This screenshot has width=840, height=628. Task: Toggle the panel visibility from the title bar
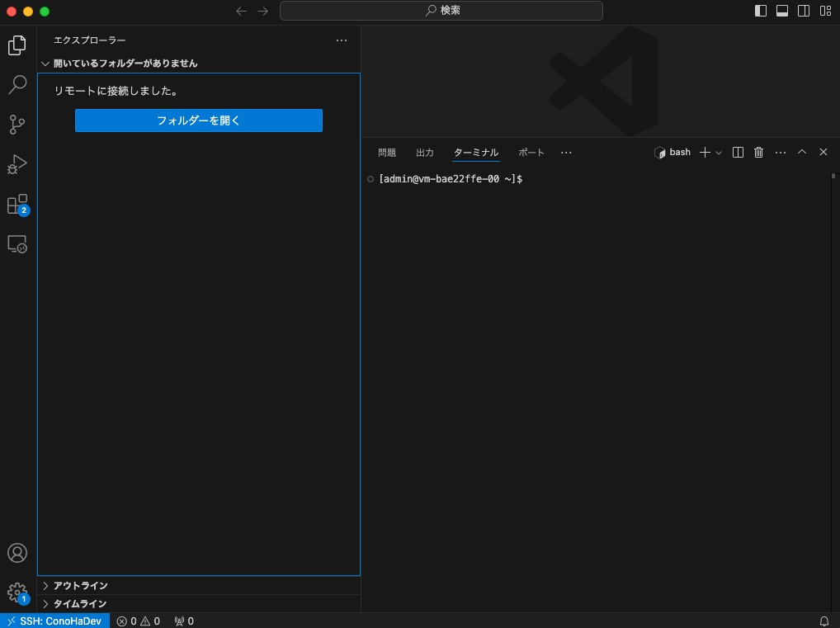click(x=781, y=11)
